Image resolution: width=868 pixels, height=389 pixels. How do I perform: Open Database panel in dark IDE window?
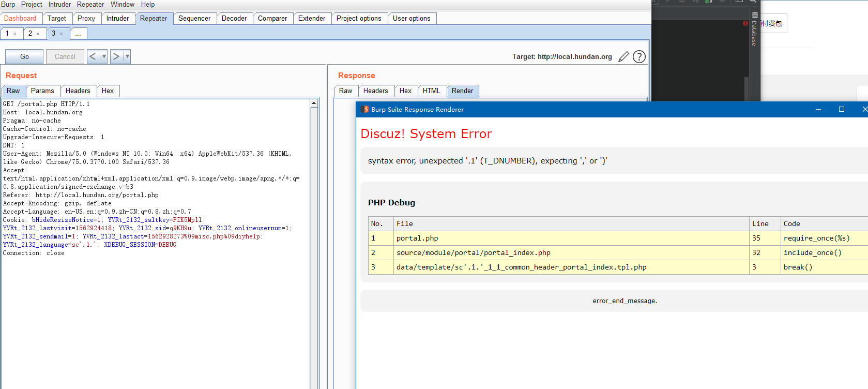(754, 29)
